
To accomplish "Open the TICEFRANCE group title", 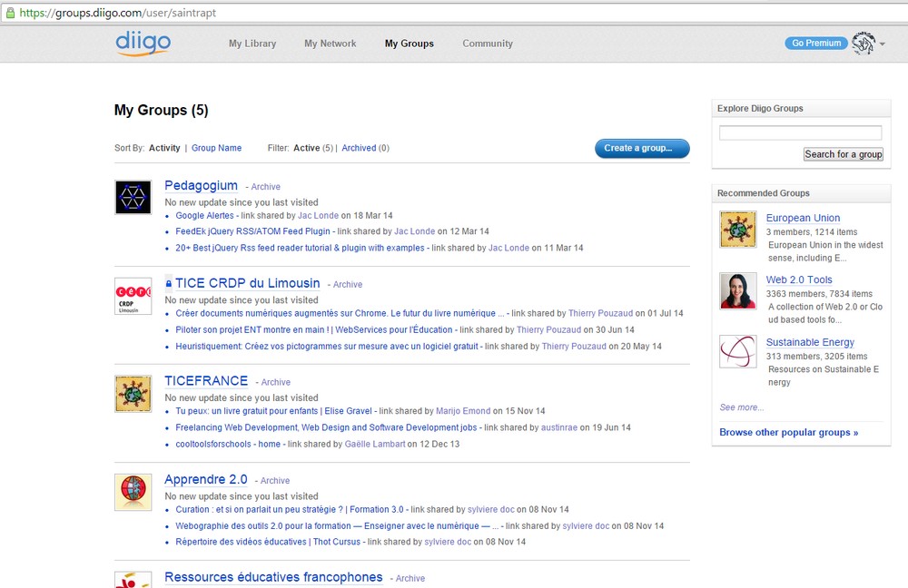I will [x=206, y=381].
